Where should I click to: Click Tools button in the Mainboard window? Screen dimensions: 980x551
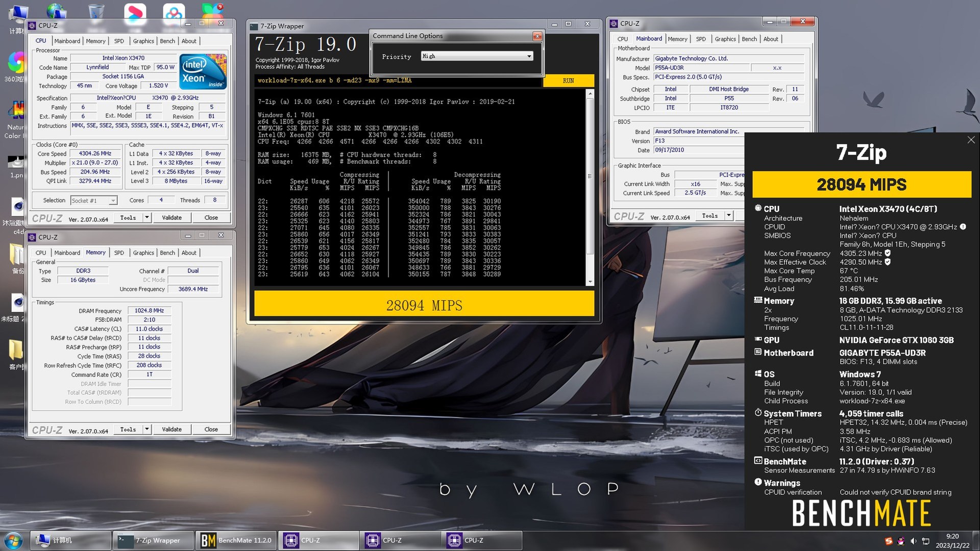tap(710, 216)
